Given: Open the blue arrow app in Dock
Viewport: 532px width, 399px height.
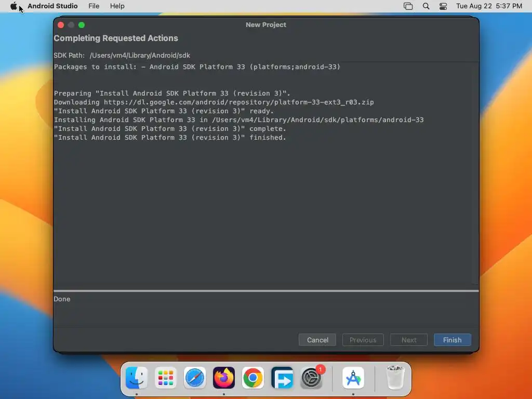Looking at the screenshot, I should pyautogui.click(x=282, y=378).
